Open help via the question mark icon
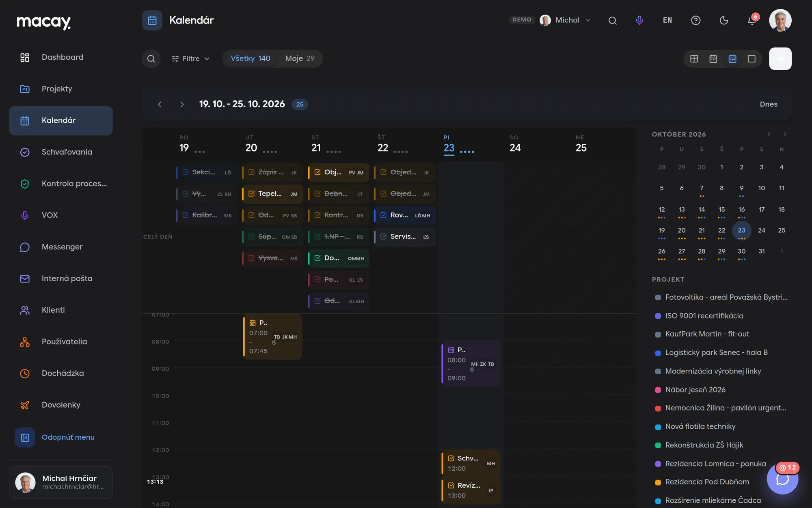The height and width of the screenshot is (508, 812). [x=696, y=20]
